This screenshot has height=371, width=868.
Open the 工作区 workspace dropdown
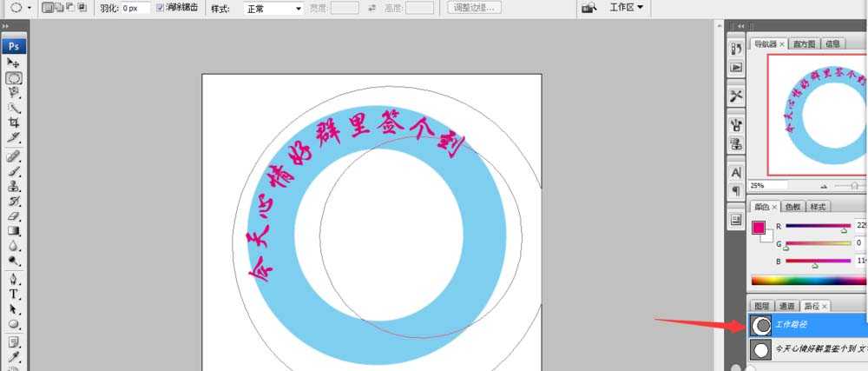click(628, 8)
